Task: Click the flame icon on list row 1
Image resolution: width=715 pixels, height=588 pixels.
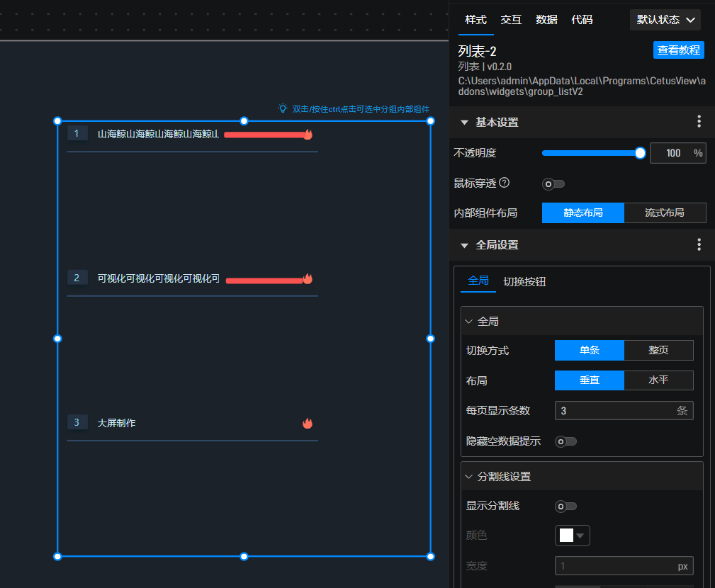Action: point(308,135)
